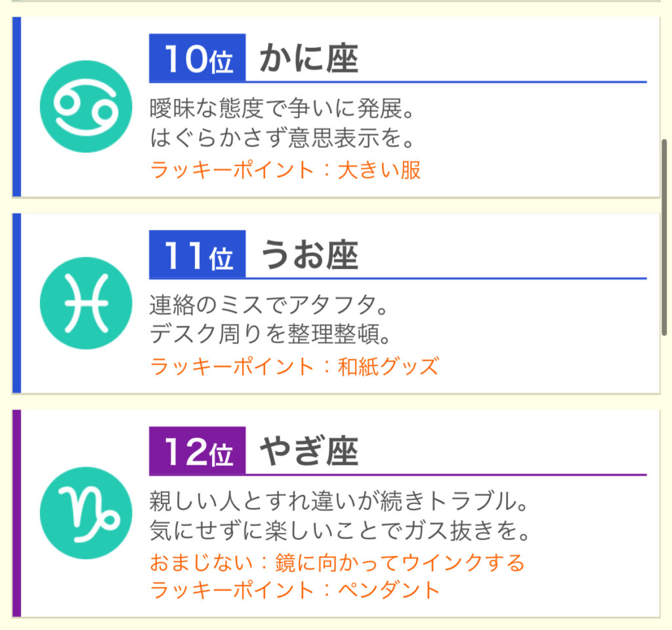Click the やぎ座 fortune description text
This screenshot has height=630, width=672.
(x=340, y=516)
